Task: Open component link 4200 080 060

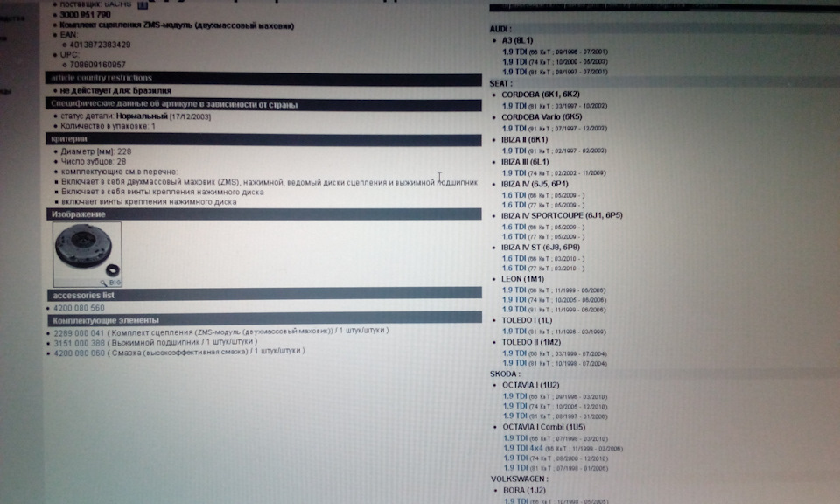Action: [x=80, y=353]
